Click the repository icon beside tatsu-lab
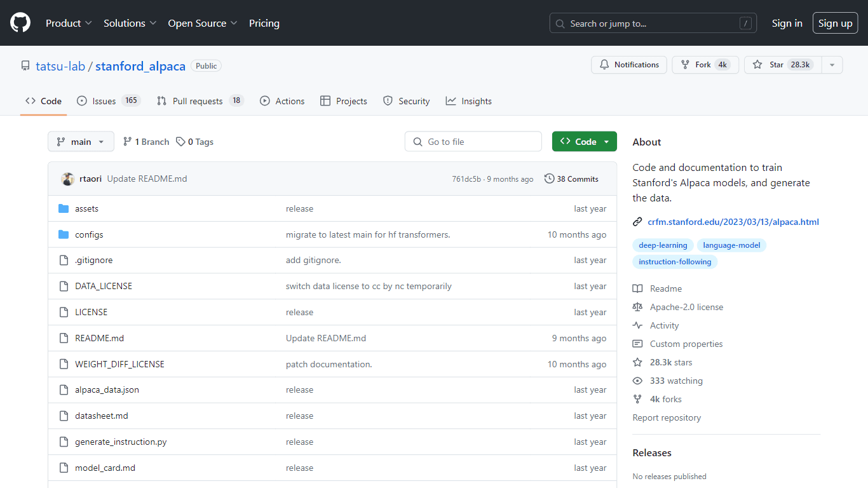The width and height of the screenshot is (868, 488). 25,66
